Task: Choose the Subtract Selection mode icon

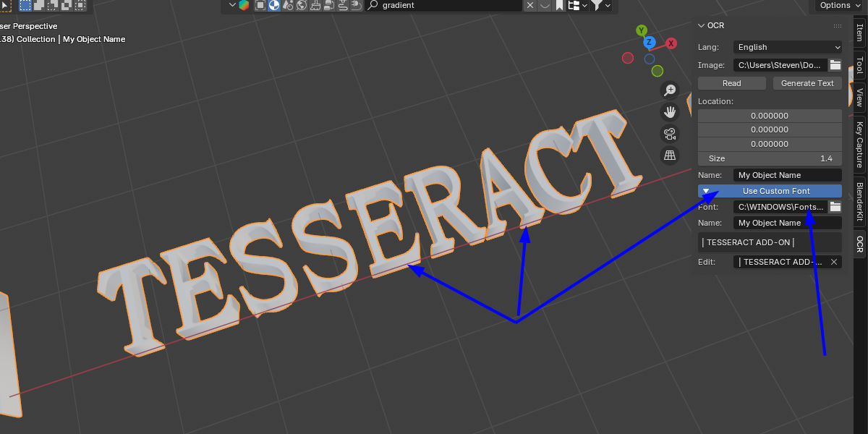Action: (x=52, y=5)
